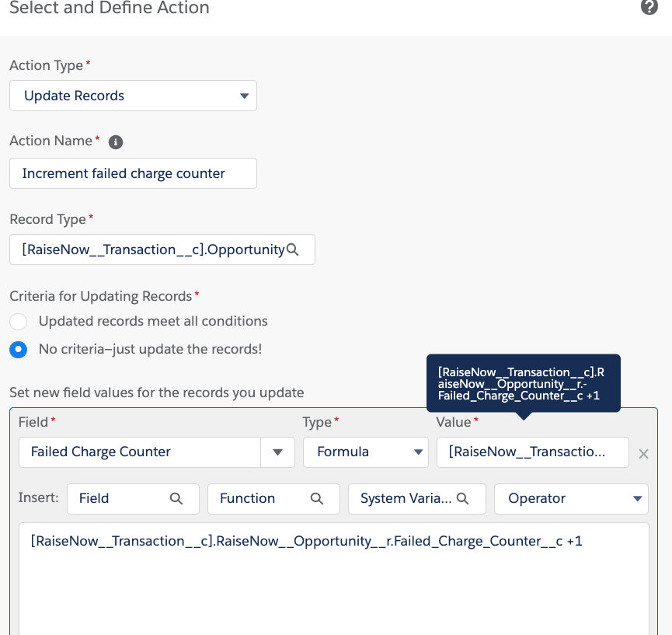Open the Action Type dropdown
Viewport: 672px width, 635px height.
[134, 96]
